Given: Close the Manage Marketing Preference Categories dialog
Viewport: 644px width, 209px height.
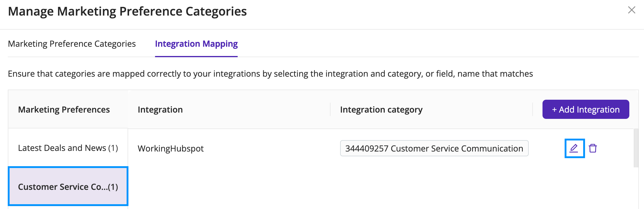Looking at the screenshot, I should click(x=632, y=10).
